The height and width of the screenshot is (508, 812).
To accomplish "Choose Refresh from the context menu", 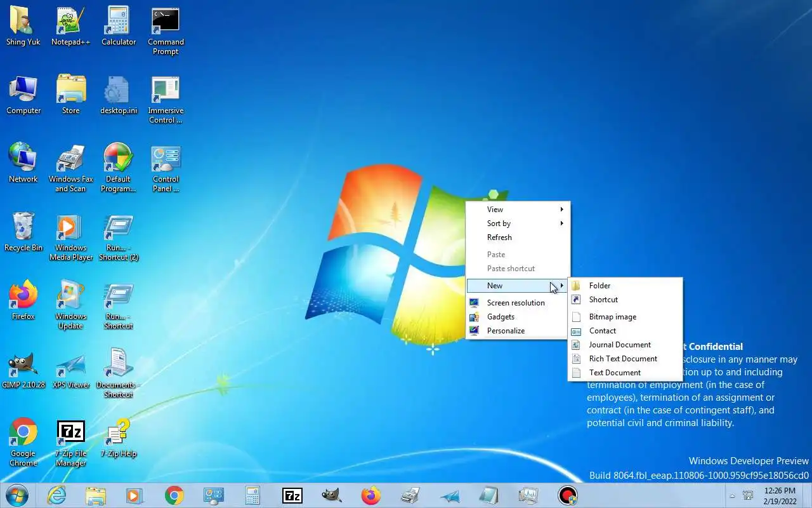I will [x=518, y=237].
